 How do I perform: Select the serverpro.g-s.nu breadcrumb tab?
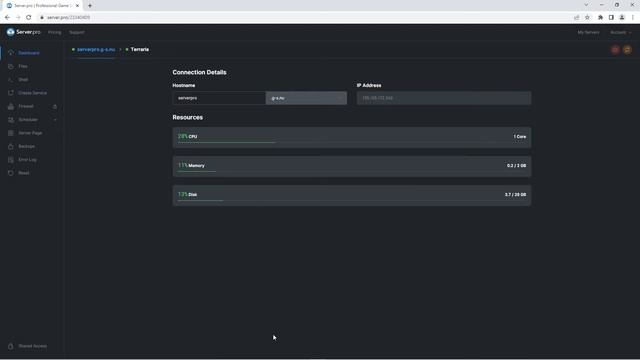[x=96, y=49]
